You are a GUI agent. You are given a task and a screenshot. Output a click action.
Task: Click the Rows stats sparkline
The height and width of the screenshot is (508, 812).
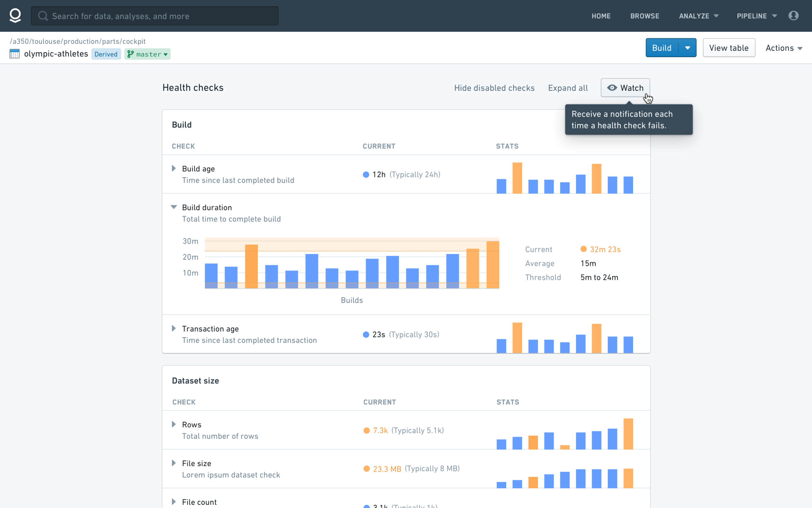point(565,434)
